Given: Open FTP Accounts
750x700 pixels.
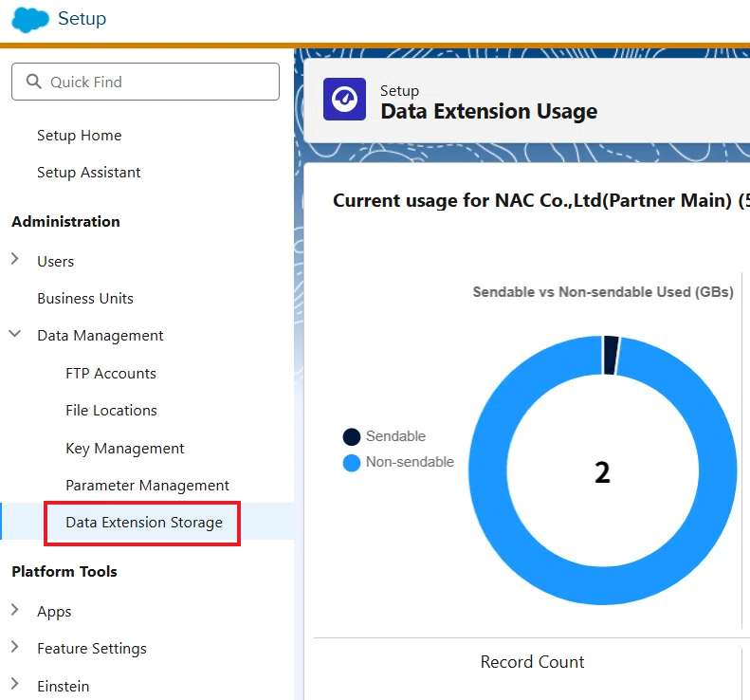Looking at the screenshot, I should pos(111,373).
